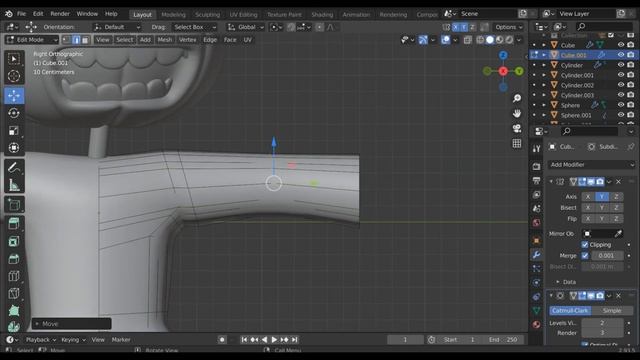Toggle the Merge checkbox

tap(585, 256)
